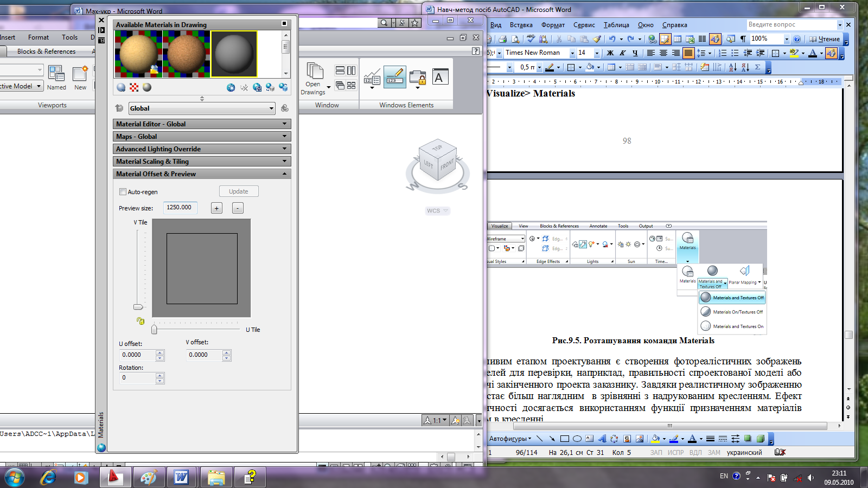Open font size 14 dropdown

pos(597,53)
